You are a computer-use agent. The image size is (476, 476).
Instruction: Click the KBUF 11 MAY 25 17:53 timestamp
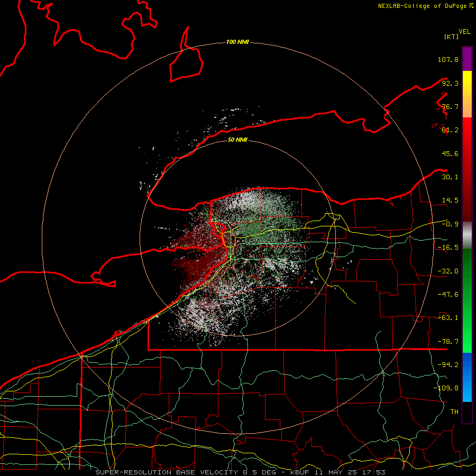338,472
